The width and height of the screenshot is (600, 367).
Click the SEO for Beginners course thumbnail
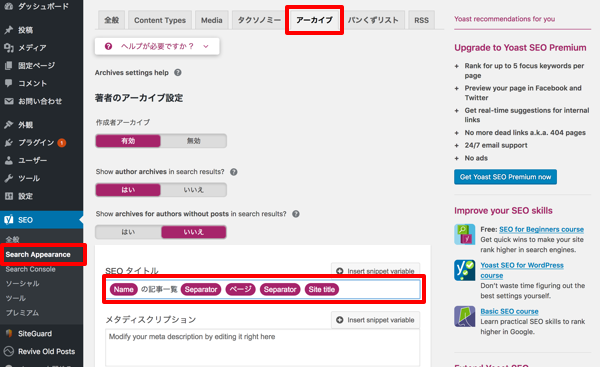(464, 234)
